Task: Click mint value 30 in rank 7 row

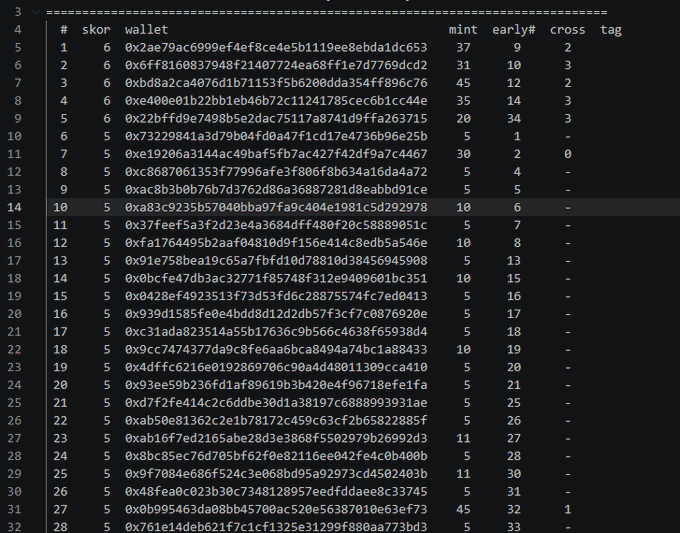Action: [463, 154]
